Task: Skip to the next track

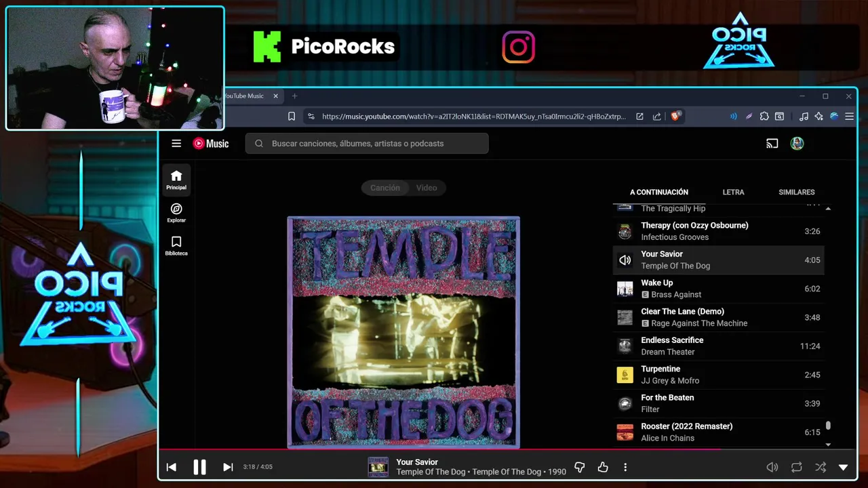Action: (x=228, y=467)
